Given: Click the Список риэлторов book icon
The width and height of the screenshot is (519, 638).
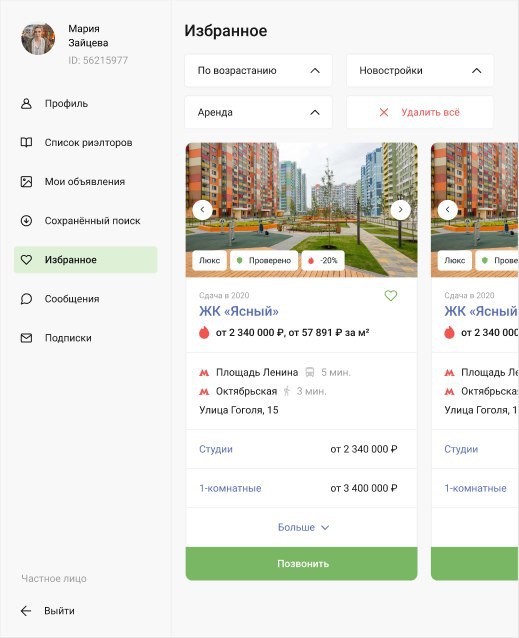Looking at the screenshot, I should [x=26, y=142].
